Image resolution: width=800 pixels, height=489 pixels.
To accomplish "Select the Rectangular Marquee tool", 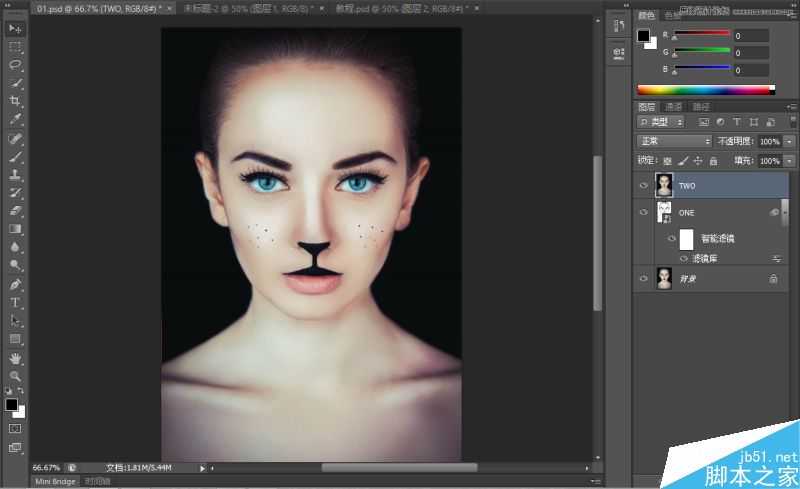I will (15, 46).
